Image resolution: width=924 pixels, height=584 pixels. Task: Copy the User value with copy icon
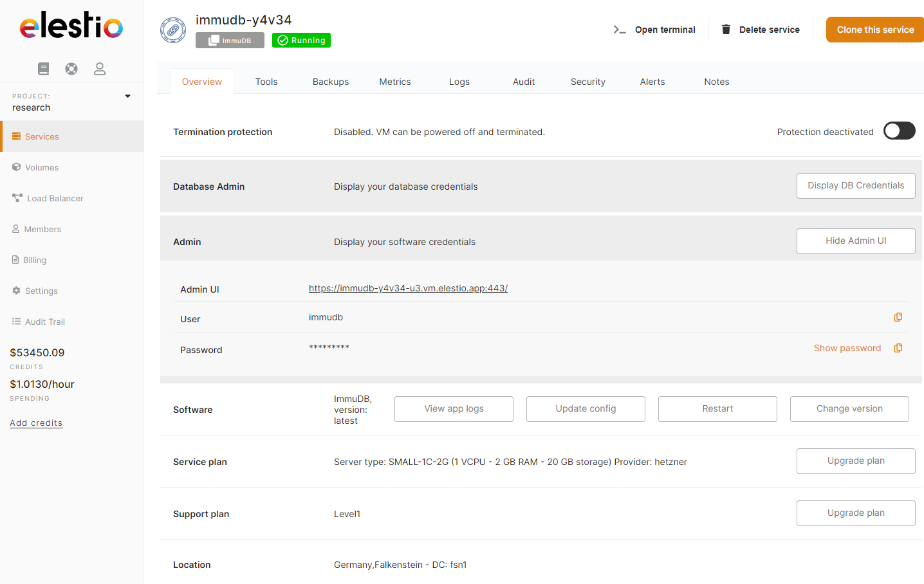(x=898, y=317)
